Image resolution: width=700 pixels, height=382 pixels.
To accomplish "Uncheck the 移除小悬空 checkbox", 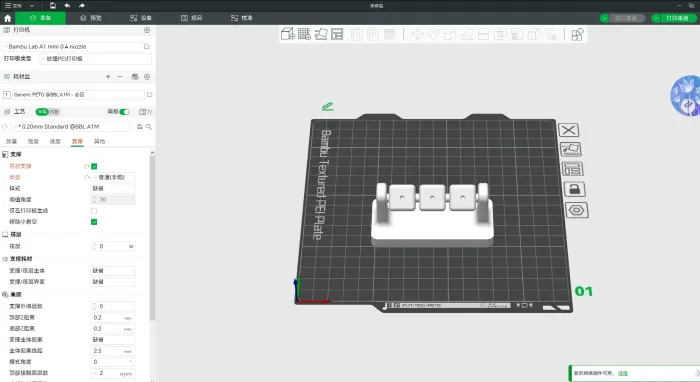I will point(94,222).
